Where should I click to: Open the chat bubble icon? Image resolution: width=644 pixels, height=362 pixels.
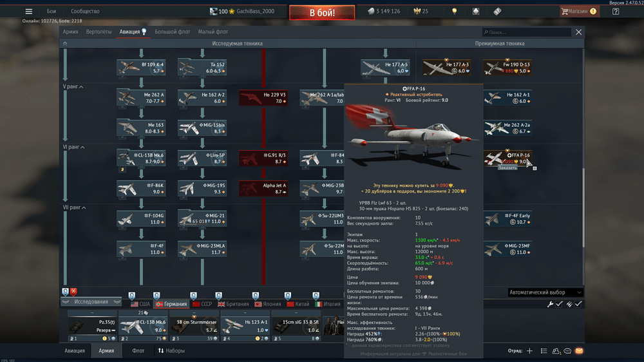567,351
